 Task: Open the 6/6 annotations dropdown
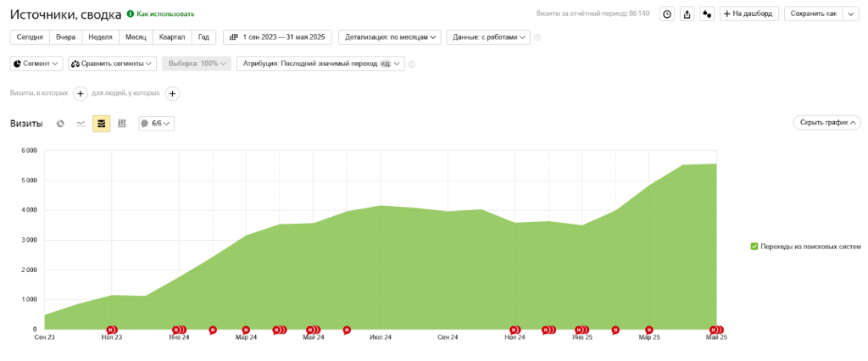pyautogui.click(x=156, y=124)
